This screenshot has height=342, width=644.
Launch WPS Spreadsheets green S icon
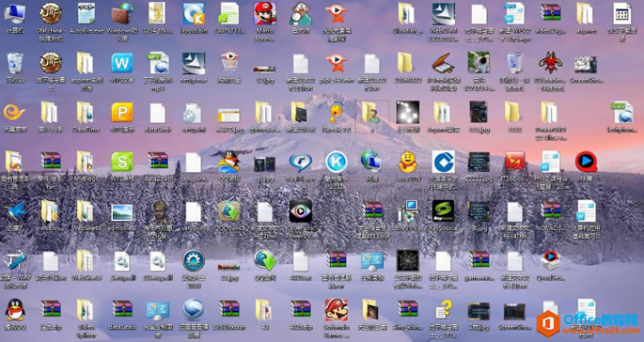[122, 162]
